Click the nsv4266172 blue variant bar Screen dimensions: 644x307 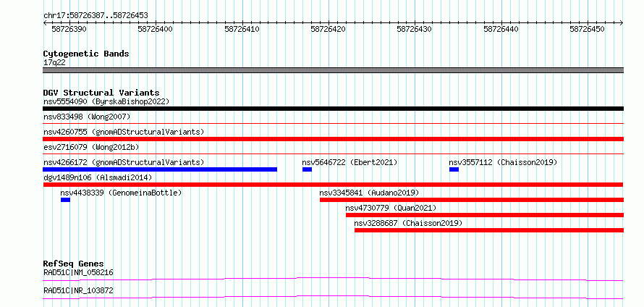coord(160,169)
